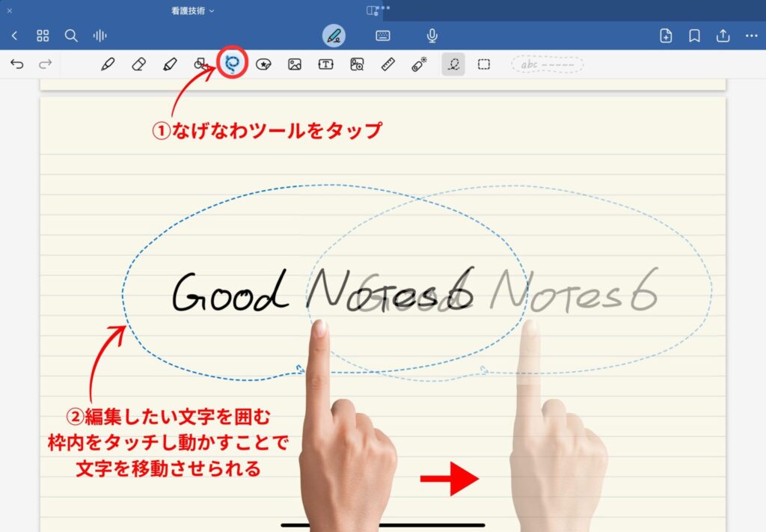Add a new page

click(x=666, y=36)
